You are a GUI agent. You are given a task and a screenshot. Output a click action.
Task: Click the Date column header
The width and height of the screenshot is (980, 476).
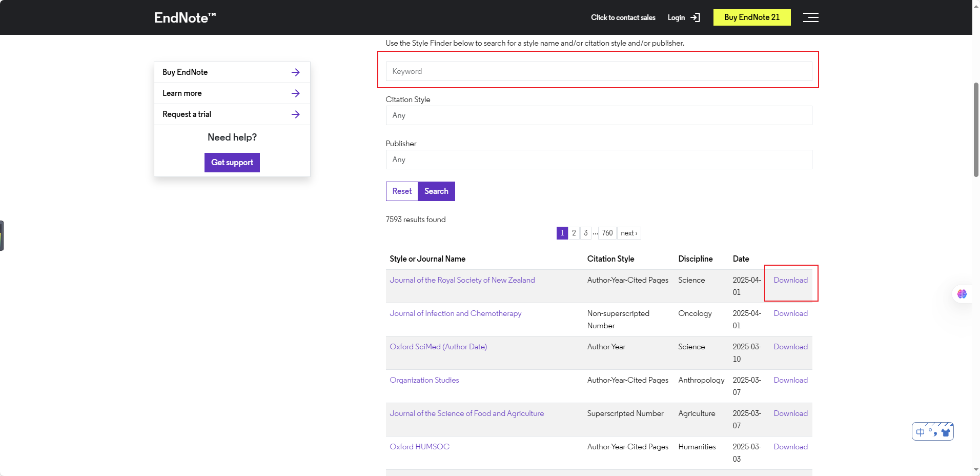click(x=741, y=259)
